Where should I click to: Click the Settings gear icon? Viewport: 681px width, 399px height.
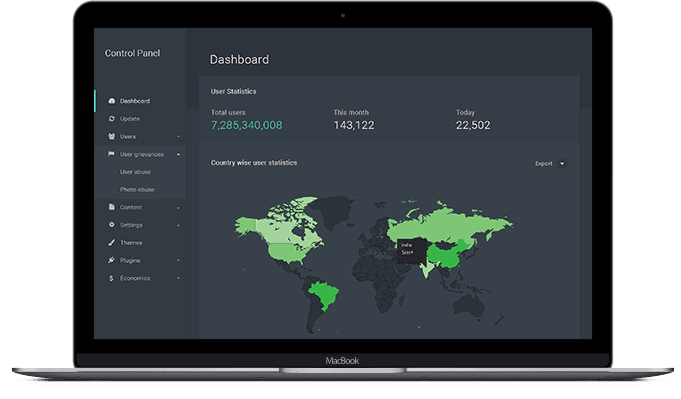(112, 224)
